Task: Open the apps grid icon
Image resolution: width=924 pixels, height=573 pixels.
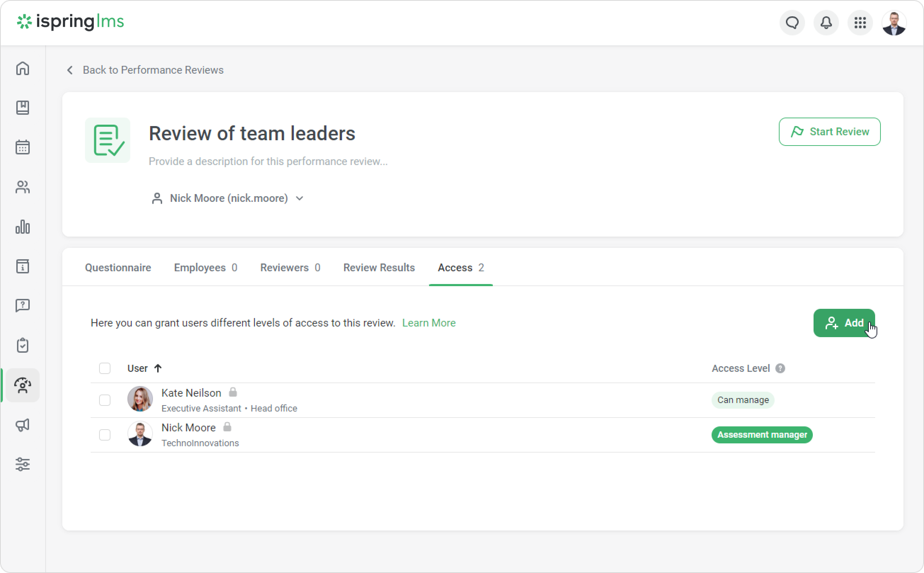Action: click(860, 23)
